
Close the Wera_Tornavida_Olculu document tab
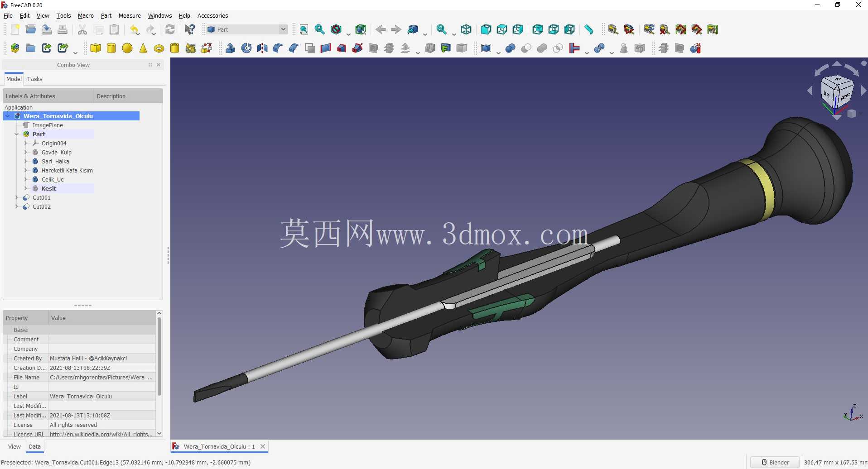tap(263, 446)
